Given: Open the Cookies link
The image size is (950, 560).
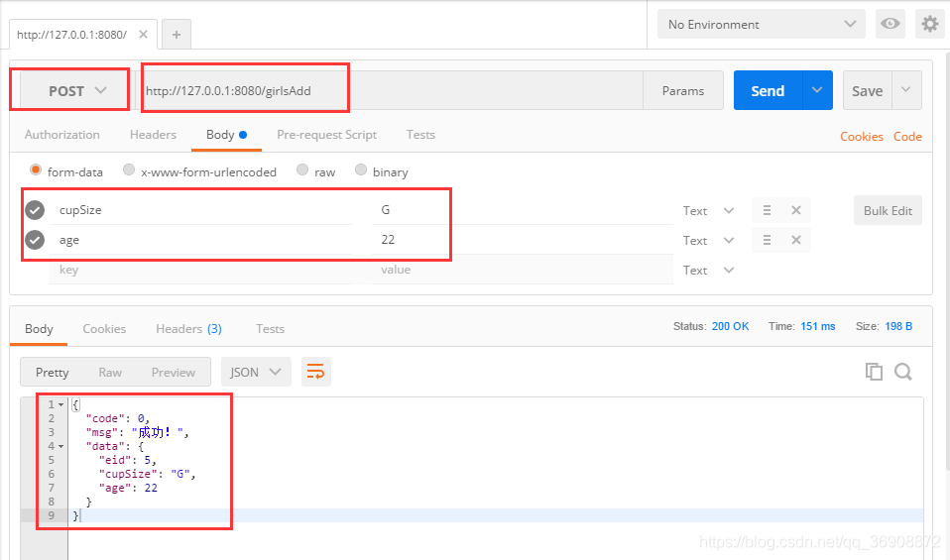Looking at the screenshot, I should click(861, 136).
